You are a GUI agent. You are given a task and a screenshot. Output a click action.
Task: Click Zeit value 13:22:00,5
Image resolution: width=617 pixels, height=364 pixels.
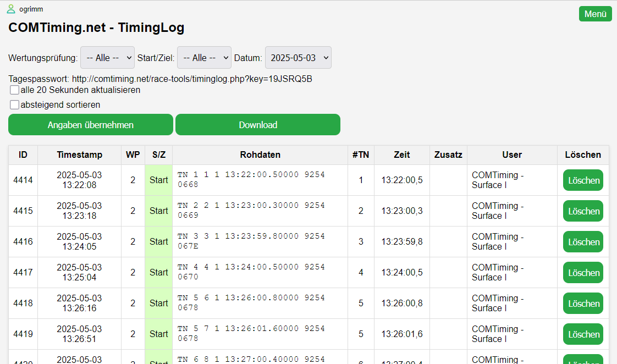[402, 180]
